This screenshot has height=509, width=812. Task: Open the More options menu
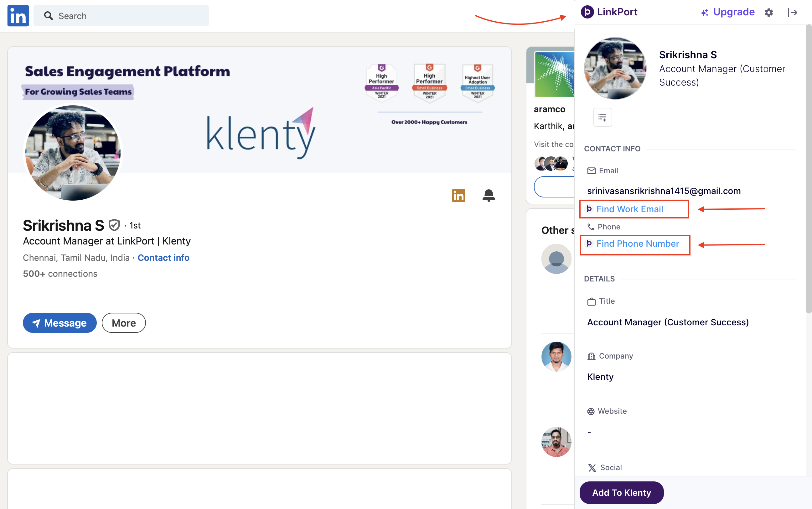123,323
